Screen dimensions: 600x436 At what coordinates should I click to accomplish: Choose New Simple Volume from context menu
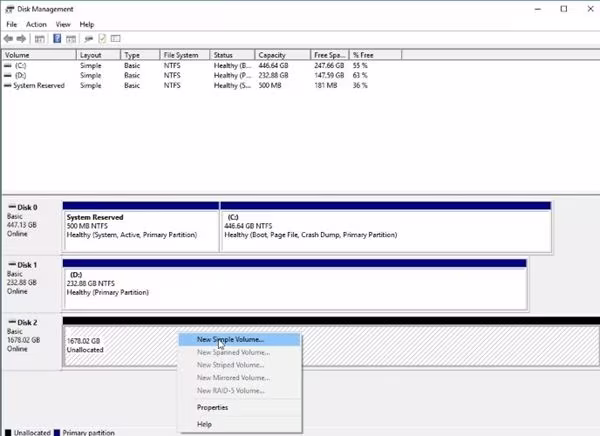tap(240, 340)
